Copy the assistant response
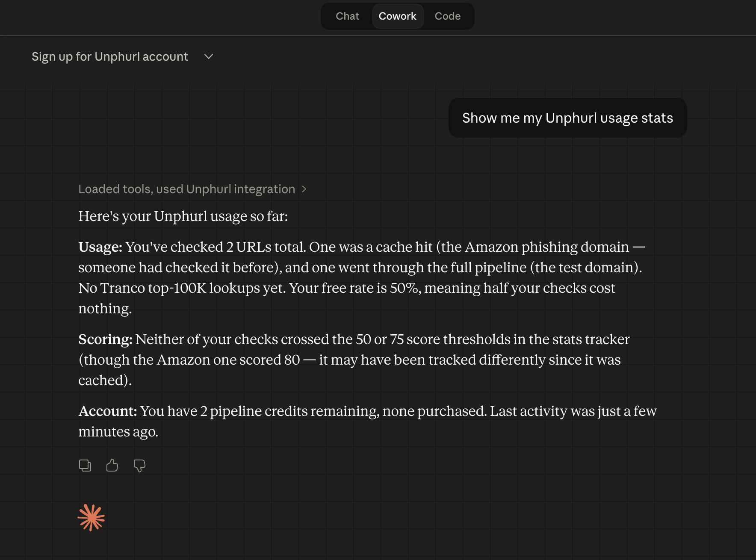Image resolution: width=756 pixels, height=560 pixels. [x=85, y=465]
